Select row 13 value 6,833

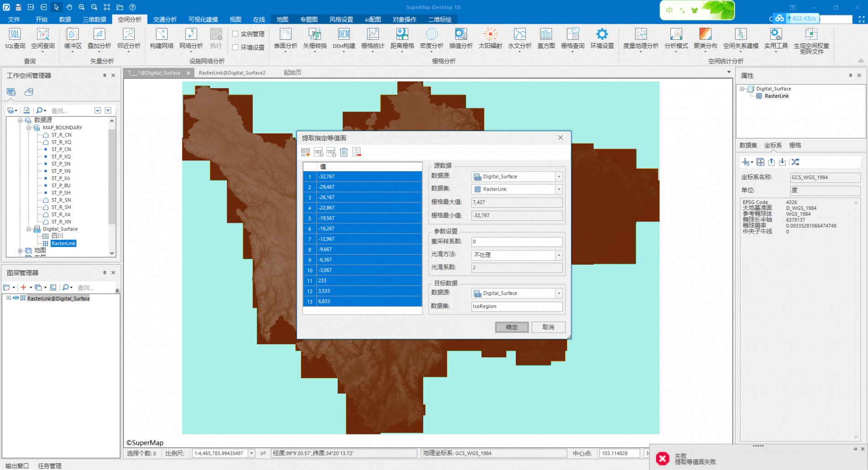point(362,301)
